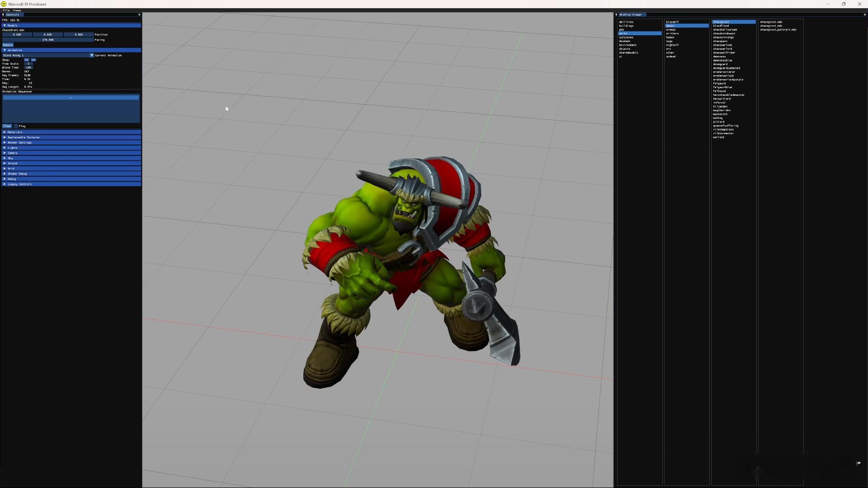Select 'buildings' in the archive list
This screenshot has width=868, height=488.
(x=626, y=26)
